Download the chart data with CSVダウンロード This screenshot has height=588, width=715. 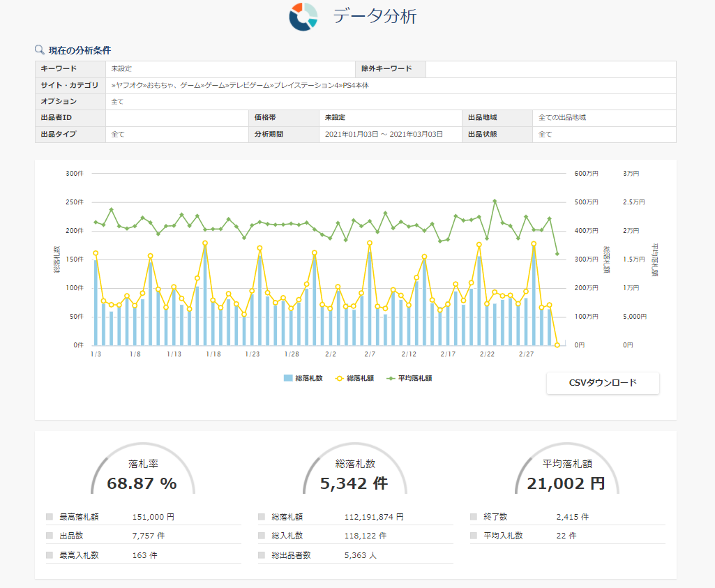[x=603, y=383]
